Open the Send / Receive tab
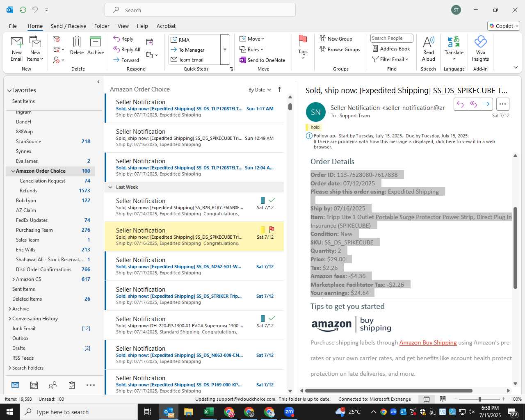 tap(68, 26)
